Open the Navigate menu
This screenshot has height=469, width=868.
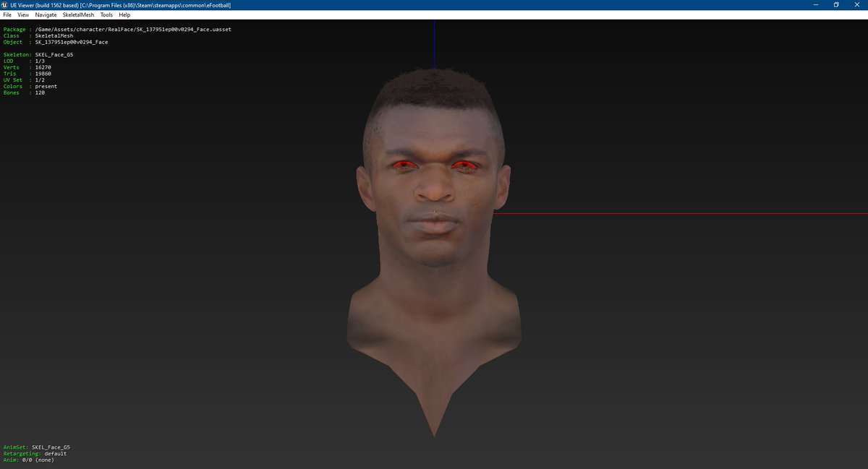pyautogui.click(x=46, y=14)
